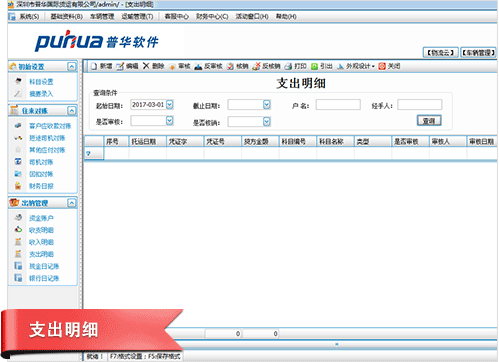Collapse the 出纳管理 sidebar panel
Image resolution: width=499 pixels, height=362 pixels.
pyautogui.click(x=72, y=203)
